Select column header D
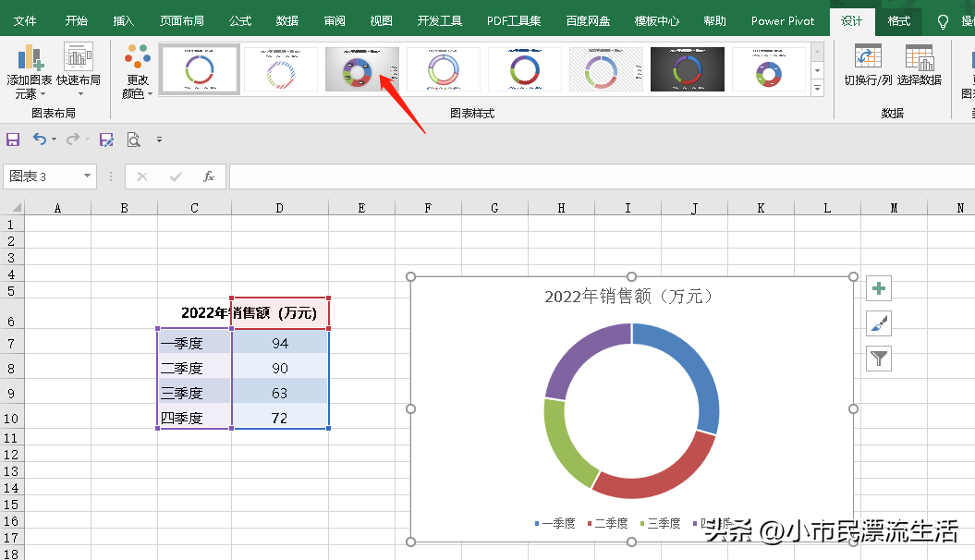Screen dimensions: 975x560 pos(280,208)
